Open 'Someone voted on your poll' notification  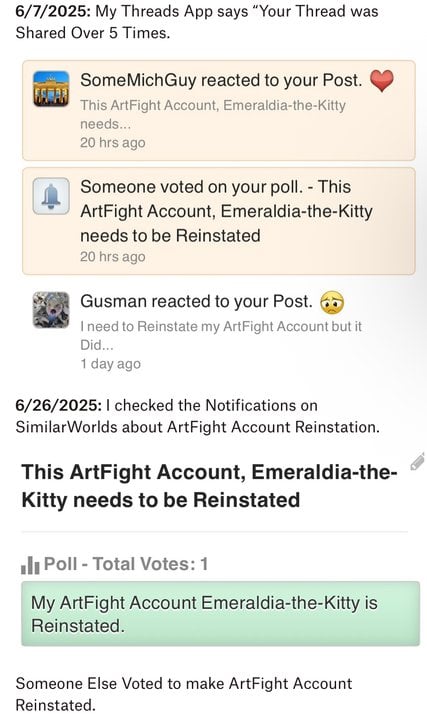pos(219,221)
